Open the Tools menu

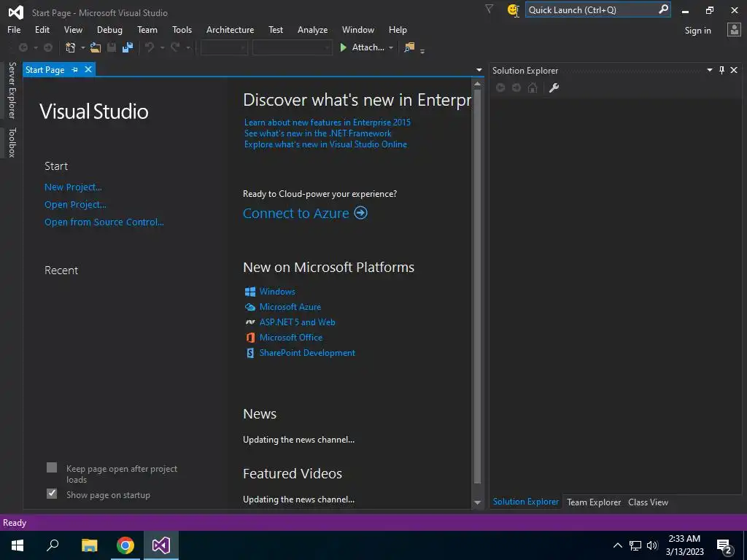pyautogui.click(x=182, y=29)
